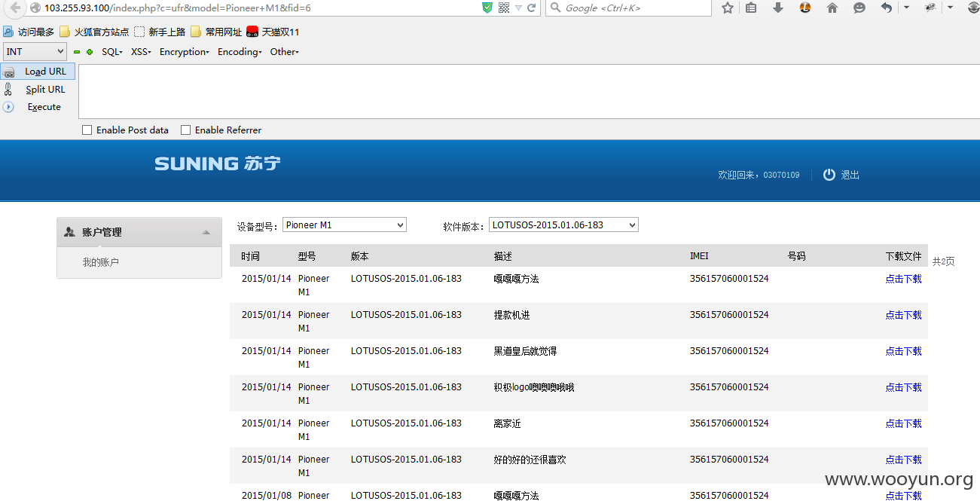Viewport: 980px width, 501px height.
Task: Click the welcome text 欢迎回来 03070109
Action: click(759, 175)
